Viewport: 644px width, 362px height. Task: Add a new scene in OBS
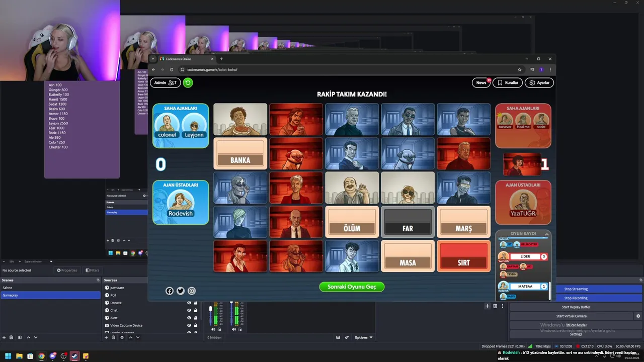pyautogui.click(x=4, y=337)
